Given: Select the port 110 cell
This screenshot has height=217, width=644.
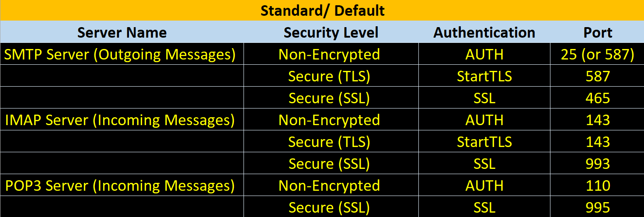Looking at the screenshot, I should click(x=598, y=185).
